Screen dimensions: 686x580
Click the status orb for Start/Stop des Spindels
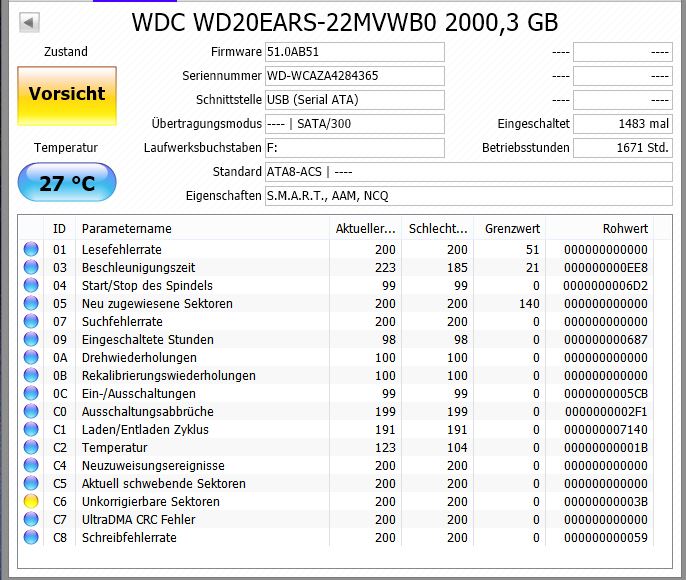click(x=31, y=285)
